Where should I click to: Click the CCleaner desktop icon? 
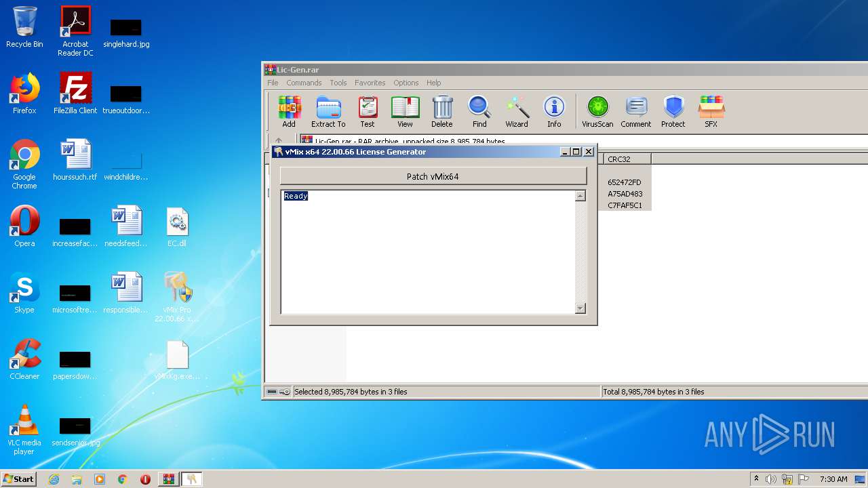24,359
